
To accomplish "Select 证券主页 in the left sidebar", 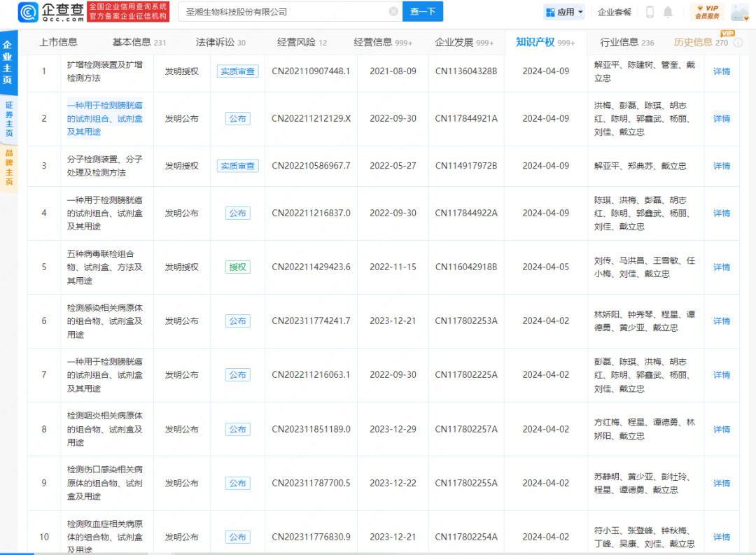I will point(8,119).
